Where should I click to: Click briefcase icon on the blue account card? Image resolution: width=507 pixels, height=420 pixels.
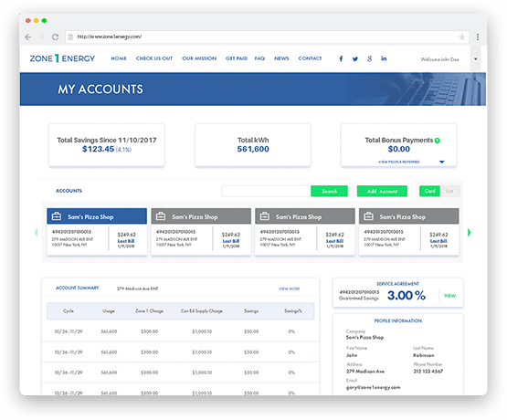(x=57, y=216)
